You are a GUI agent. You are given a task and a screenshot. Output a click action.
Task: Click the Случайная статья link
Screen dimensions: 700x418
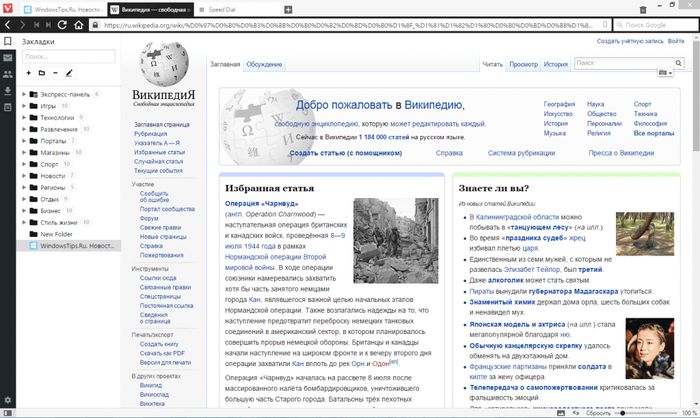pos(158,161)
